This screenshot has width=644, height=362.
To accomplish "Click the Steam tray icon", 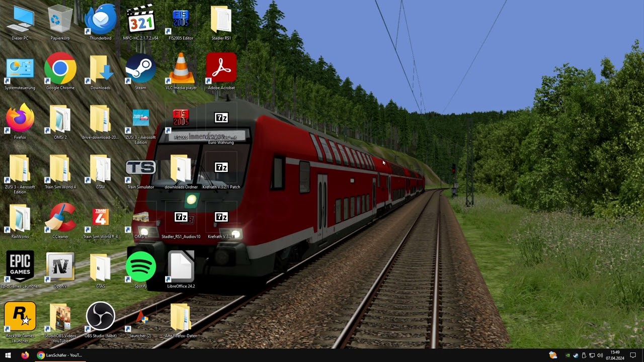I will 576,355.
